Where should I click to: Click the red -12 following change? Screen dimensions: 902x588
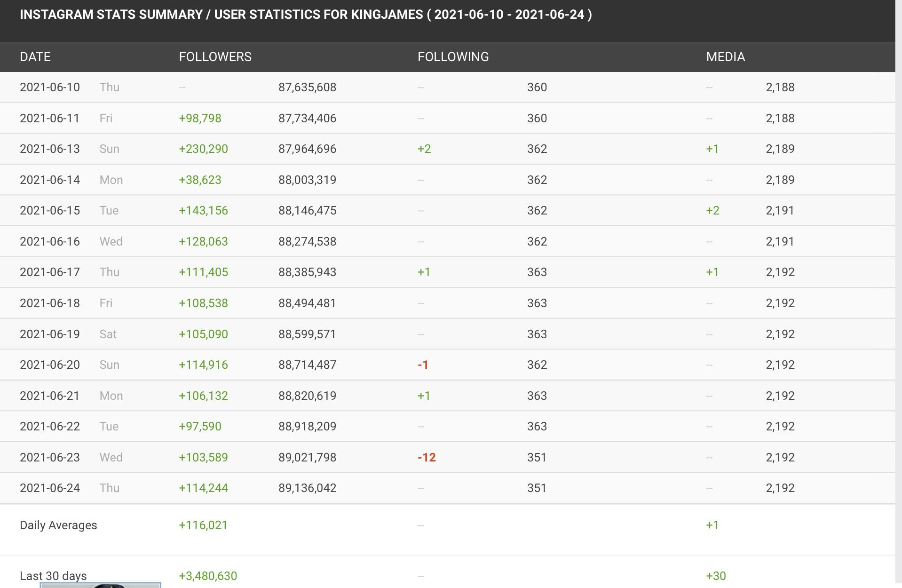coord(427,458)
